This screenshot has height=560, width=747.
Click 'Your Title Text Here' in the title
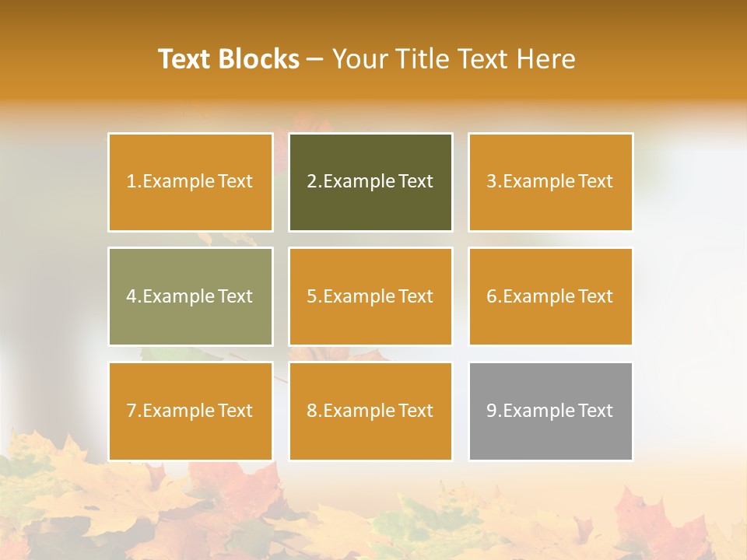point(454,59)
